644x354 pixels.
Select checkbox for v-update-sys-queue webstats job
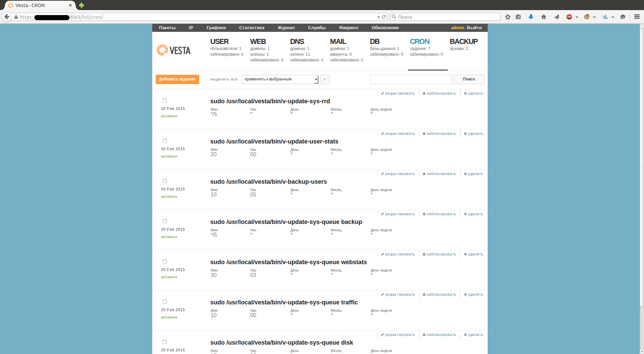coord(165,261)
